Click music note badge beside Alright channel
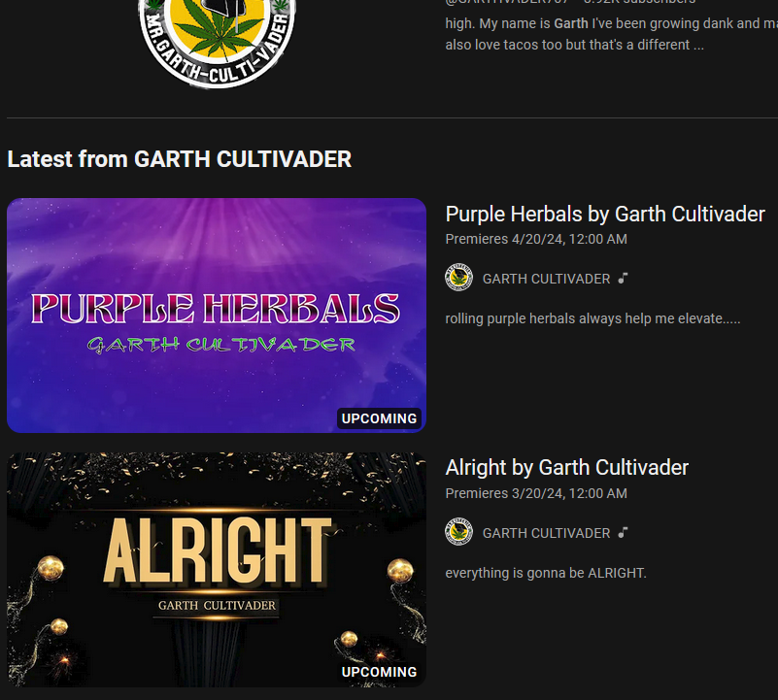778x700 pixels. click(x=623, y=533)
